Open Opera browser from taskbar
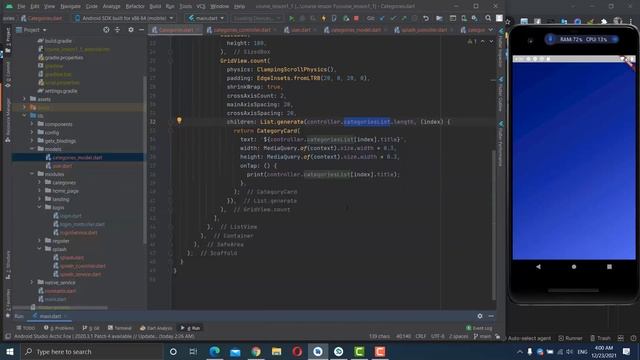The image size is (640, 360). 297,351
